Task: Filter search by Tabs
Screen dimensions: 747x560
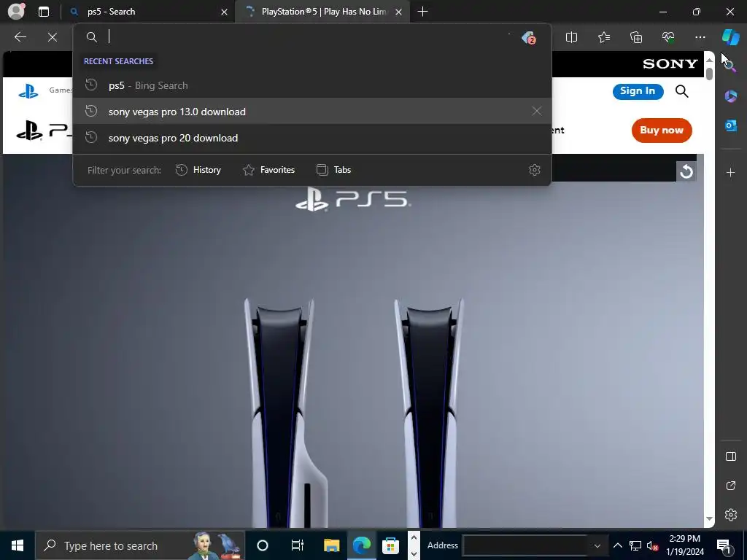Action: pyautogui.click(x=333, y=170)
